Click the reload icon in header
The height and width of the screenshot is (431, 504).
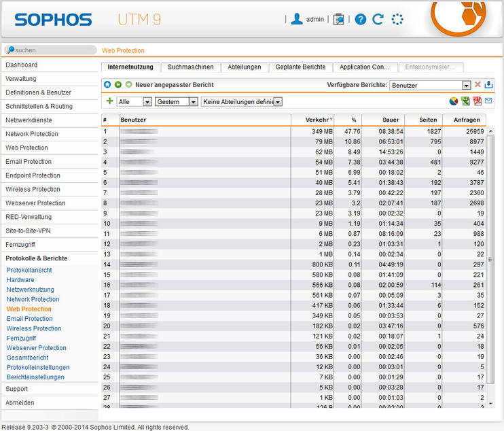point(378,19)
